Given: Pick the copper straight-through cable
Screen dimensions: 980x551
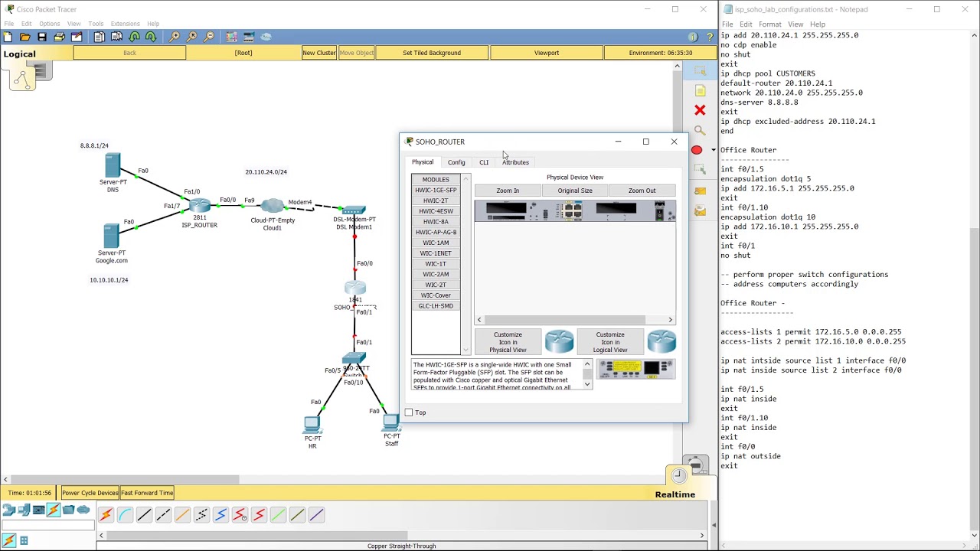Looking at the screenshot, I should click(144, 515).
